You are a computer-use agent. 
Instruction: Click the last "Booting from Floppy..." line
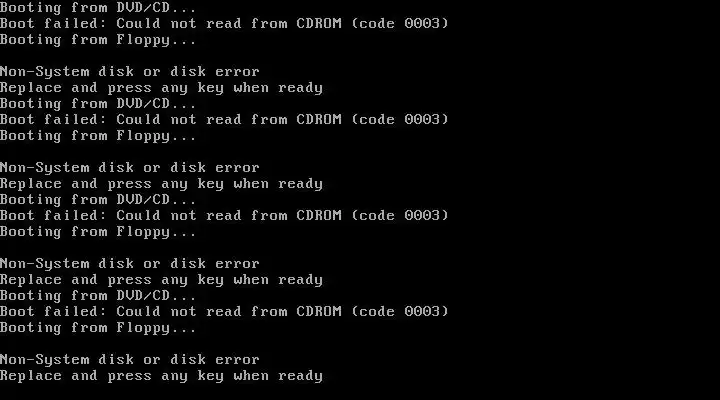coord(98,328)
